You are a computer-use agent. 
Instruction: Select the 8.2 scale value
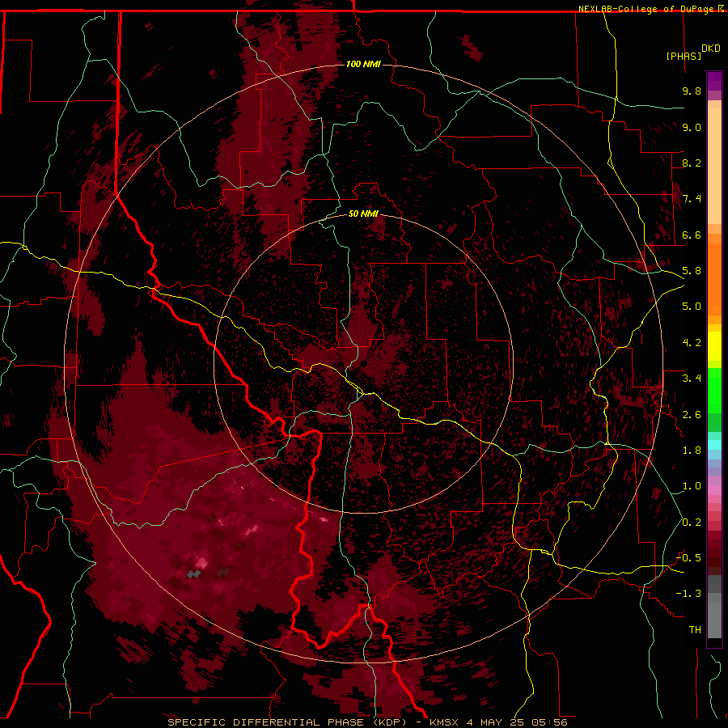click(x=692, y=163)
